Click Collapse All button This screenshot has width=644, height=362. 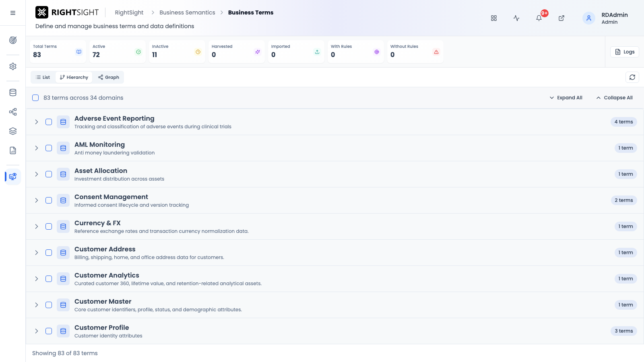pyautogui.click(x=615, y=98)
